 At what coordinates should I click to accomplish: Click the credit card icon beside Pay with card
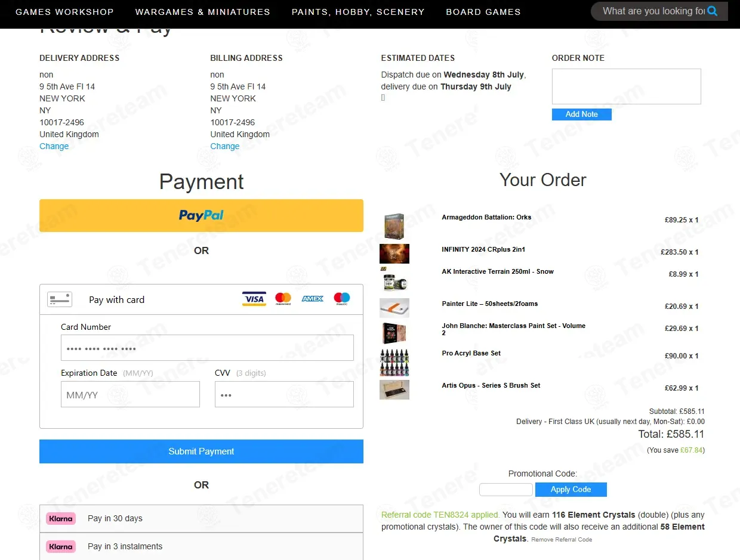coord(60,299)
